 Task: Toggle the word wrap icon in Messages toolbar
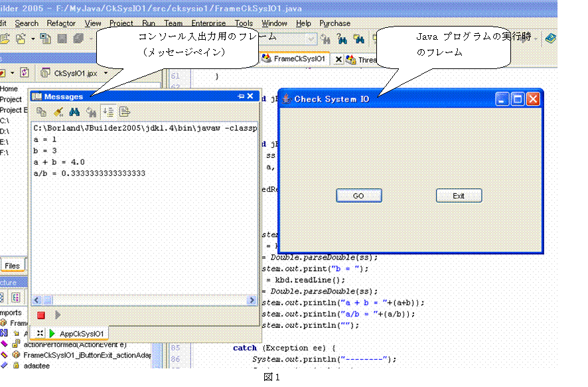(108, 112)
